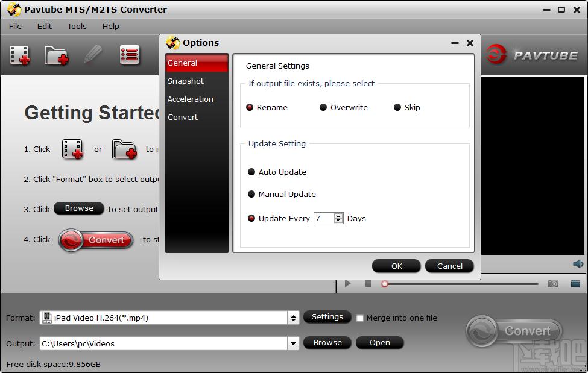Screen dimensions: 588x373
Task: Click the Add Video toolbar icon
Action: [20, 55]
